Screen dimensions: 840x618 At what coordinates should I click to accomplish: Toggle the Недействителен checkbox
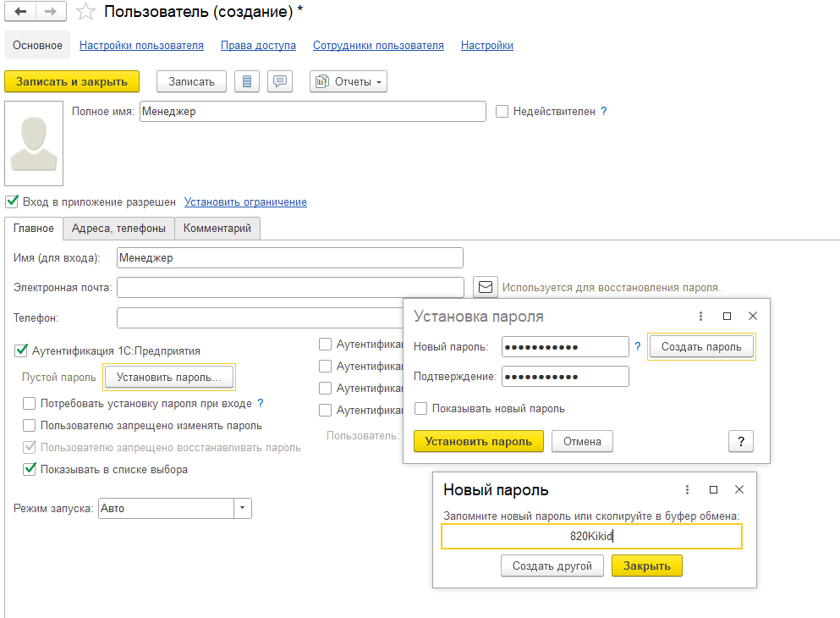[502, 112]
